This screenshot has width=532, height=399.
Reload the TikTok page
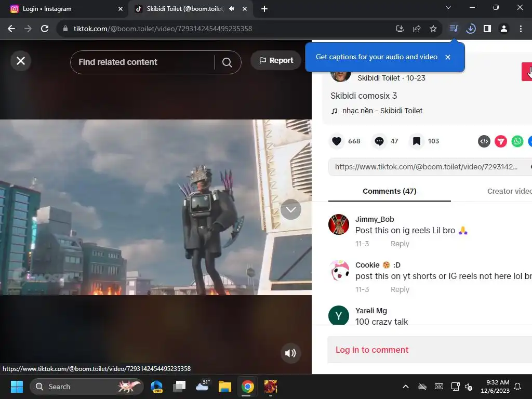(x=45, y=29)
